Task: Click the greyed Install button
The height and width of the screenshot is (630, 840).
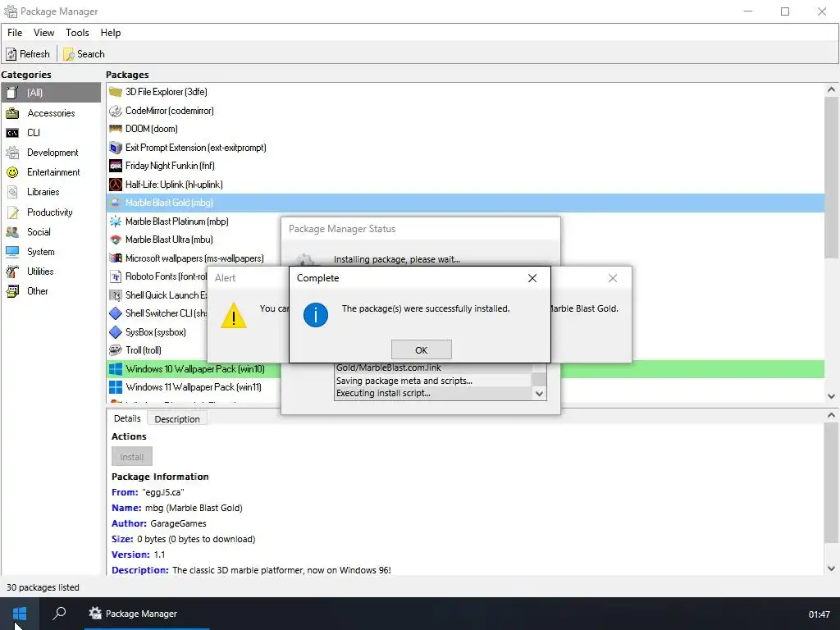Action: 132,457
